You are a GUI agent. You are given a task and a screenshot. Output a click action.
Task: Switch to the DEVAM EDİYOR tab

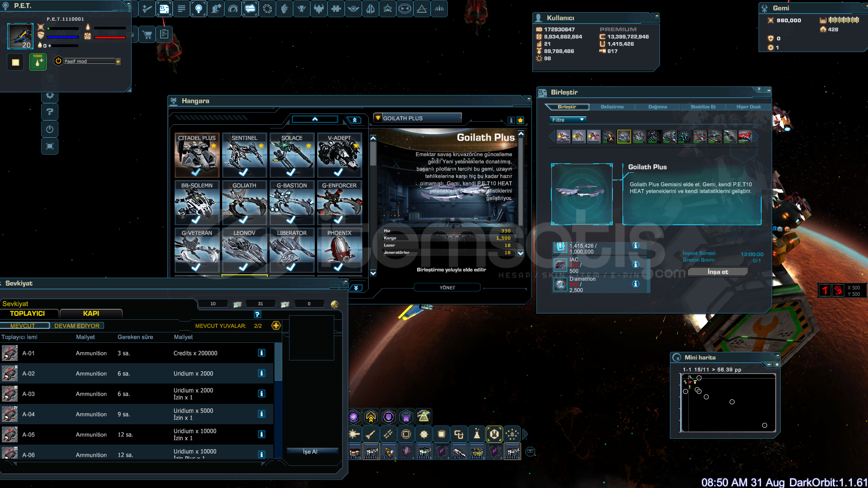(x=77, y=326)
